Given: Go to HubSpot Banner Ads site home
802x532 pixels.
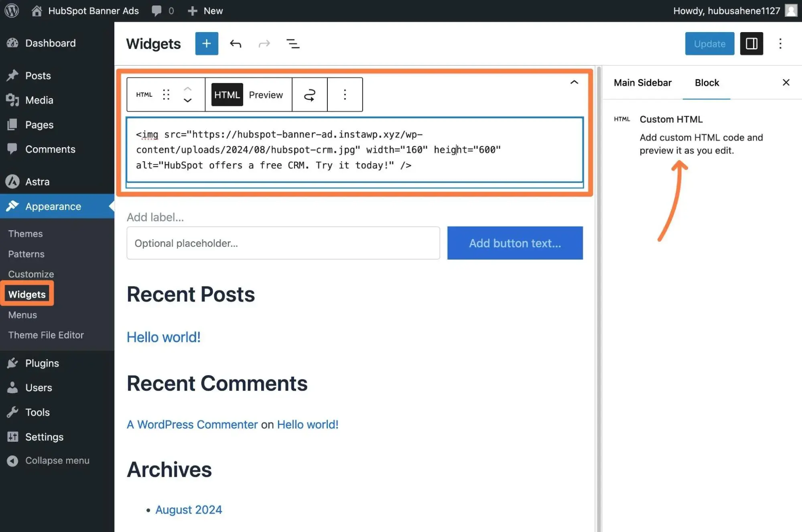Looking at the screenshot, I should pyautogui.click(x=85, y=11).
